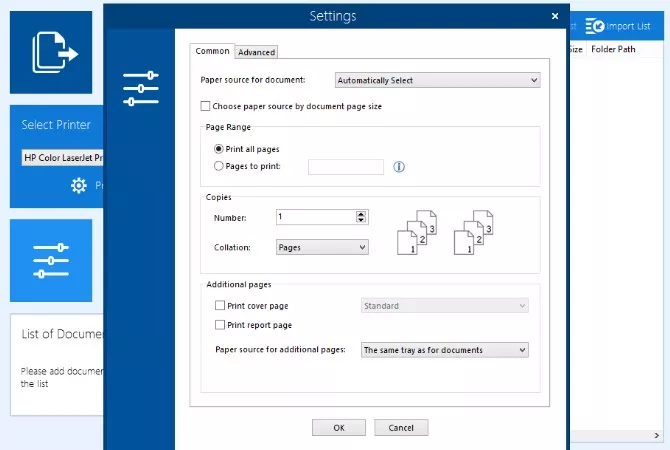Close the Settings dialog
The height and width of the screenshot is (450, 670).
coord(555,16)
